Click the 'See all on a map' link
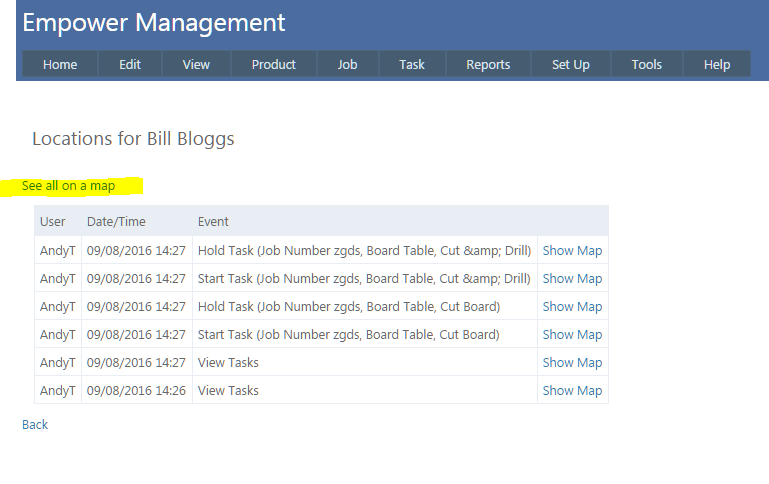Viewport: 769px width, 484px height. tap(68, 186)
